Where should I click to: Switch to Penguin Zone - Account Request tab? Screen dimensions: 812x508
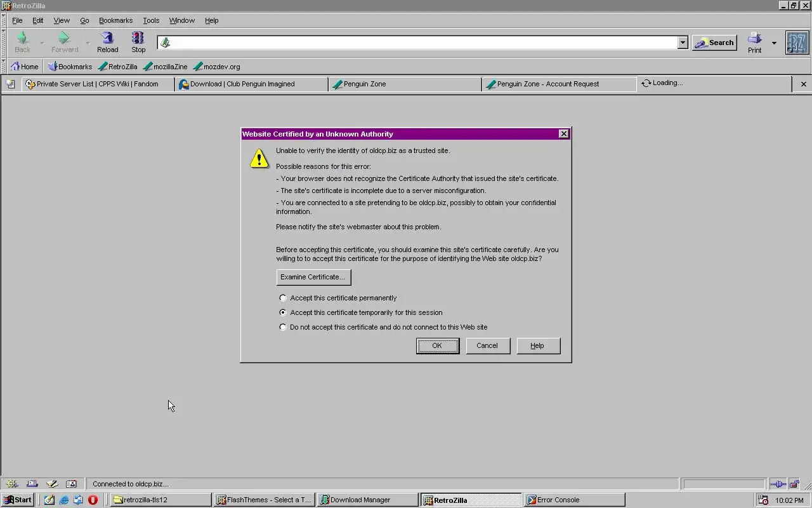coord(558,84)
